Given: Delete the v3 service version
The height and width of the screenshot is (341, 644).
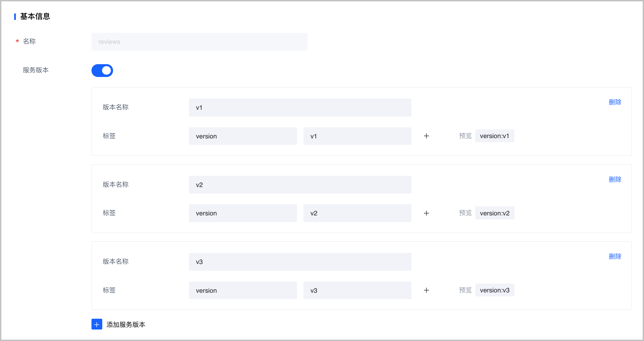Looking at the screenshot, I should tap(615, 257).
